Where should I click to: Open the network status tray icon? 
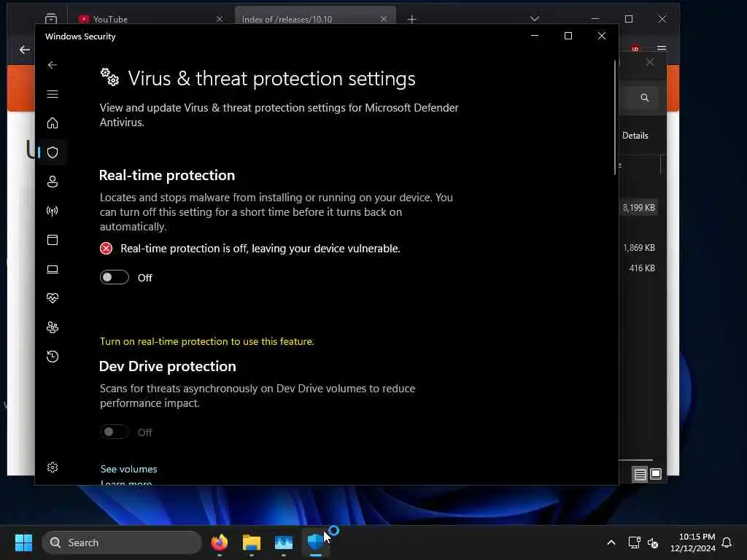click(x=634, y=542)
